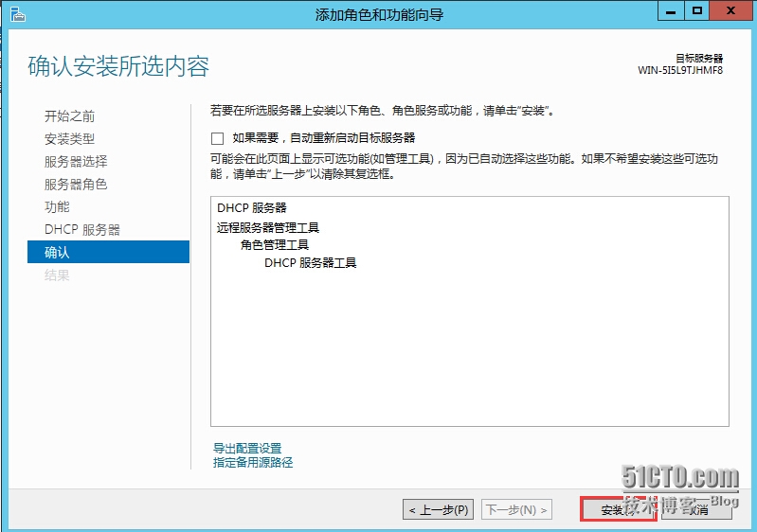Select the DHCP 服务器 entry in list
This screenshot has height=532, width=757.
click(251, 208)
